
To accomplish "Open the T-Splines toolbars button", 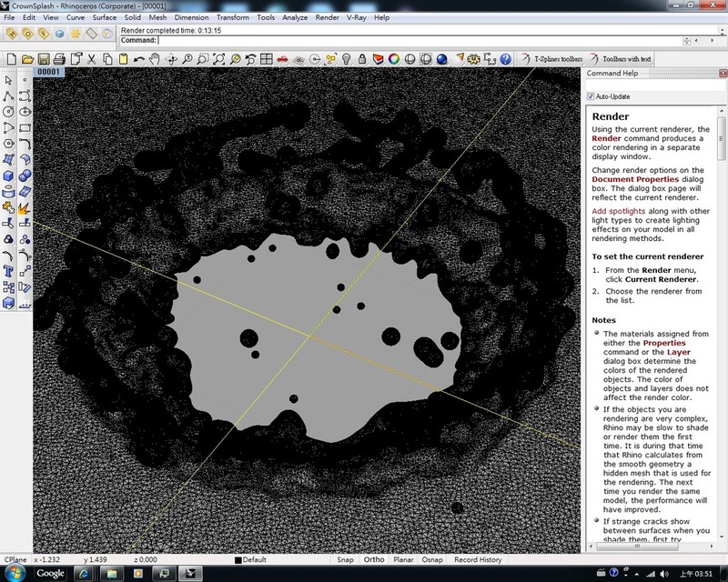I will (552, 59).
